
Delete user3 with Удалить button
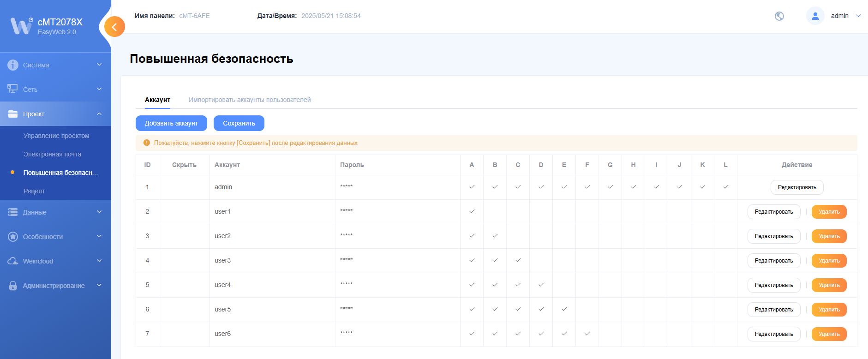click(x=829, y=261)
